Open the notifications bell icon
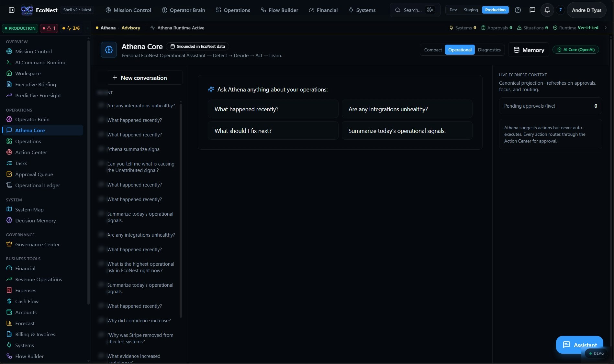 (x=547, y=10)
